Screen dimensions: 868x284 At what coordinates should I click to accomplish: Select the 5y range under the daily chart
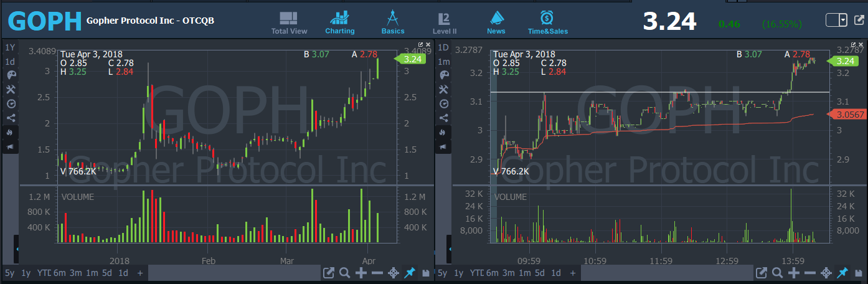(9, 273)
